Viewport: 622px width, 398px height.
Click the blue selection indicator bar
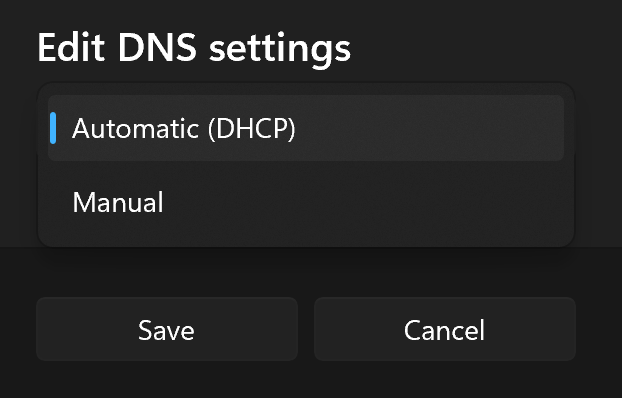click(53, 128)
